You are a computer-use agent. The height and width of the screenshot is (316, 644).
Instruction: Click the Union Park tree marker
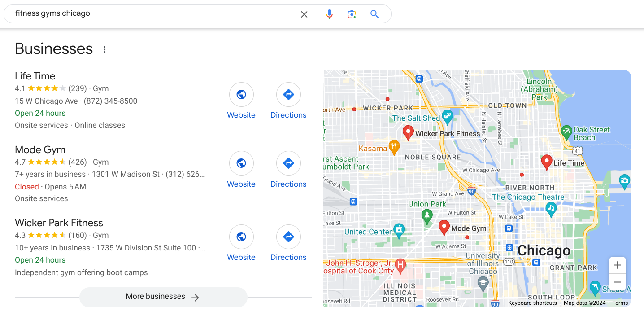[427, 217]
